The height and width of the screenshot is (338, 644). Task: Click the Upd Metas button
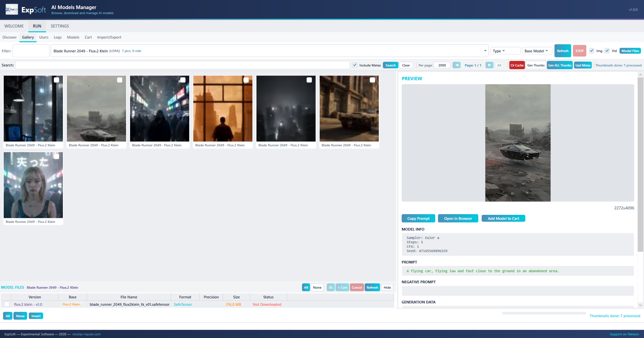pyautogui.click(x=583, y=65)
